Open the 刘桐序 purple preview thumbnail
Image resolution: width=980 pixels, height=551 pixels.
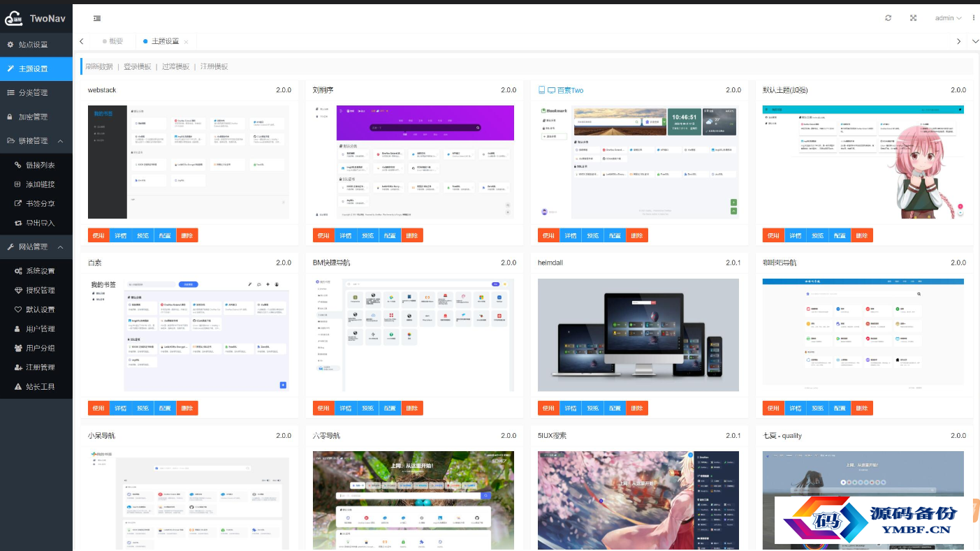(414, 162)
